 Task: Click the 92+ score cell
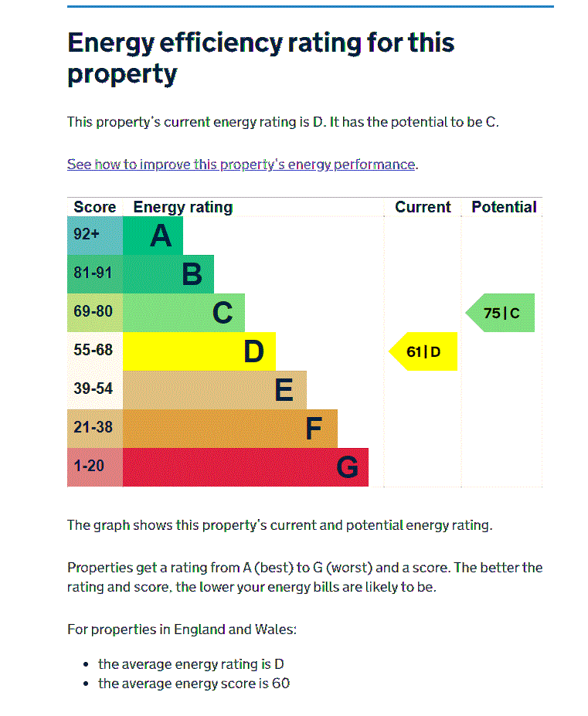click(95, 236)
